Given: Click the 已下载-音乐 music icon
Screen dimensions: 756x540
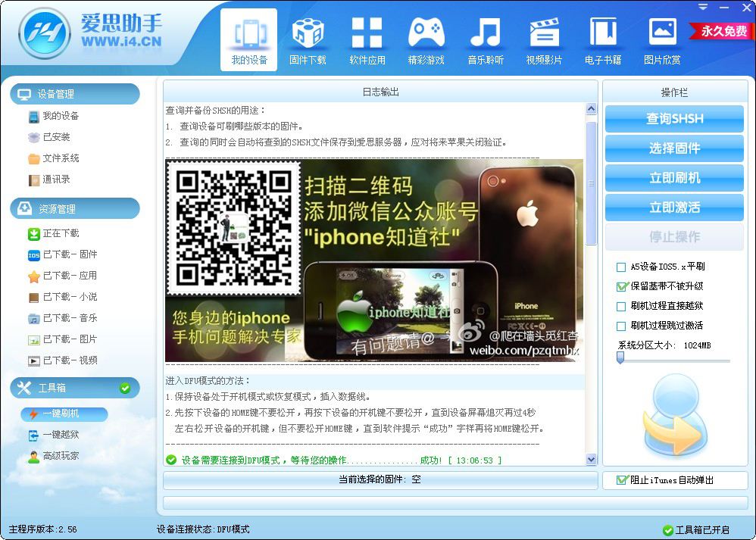Looking at the screenshot, I should click(34, 319).
